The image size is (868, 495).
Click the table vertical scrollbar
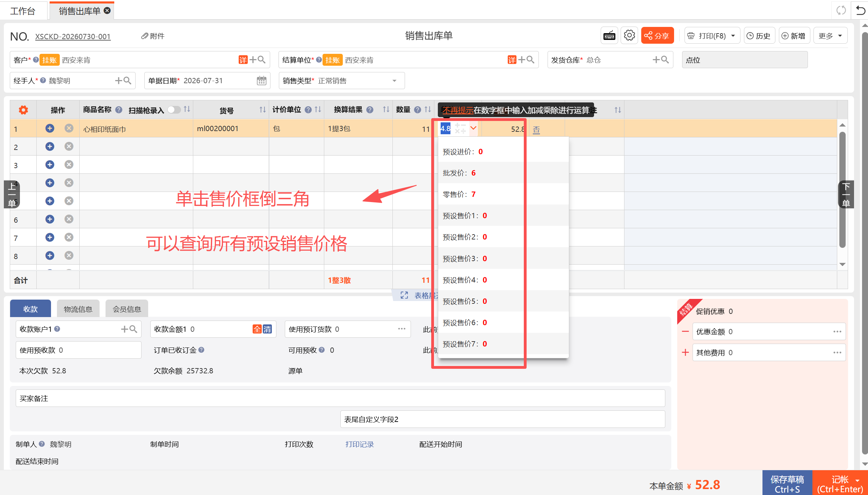pos(842,190)
